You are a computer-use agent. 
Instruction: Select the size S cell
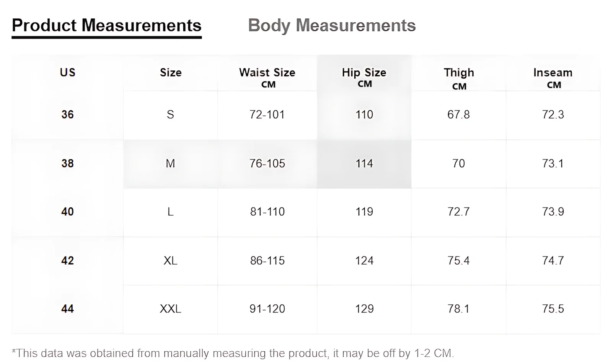170,115
